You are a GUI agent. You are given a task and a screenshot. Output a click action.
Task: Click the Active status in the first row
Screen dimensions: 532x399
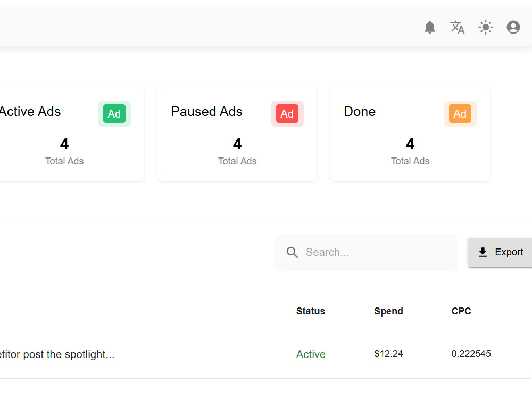311,354
